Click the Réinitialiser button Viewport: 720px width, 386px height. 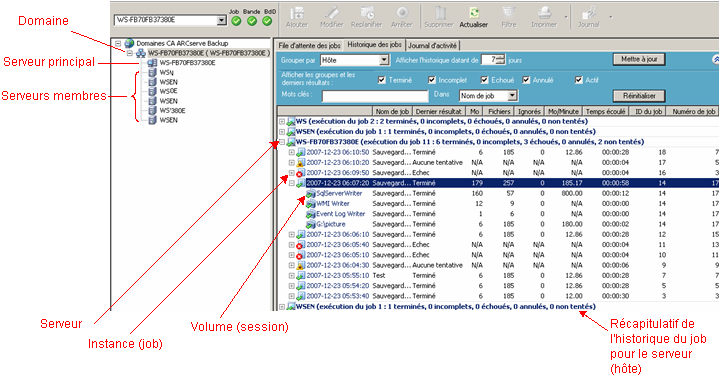pos(639,95)
